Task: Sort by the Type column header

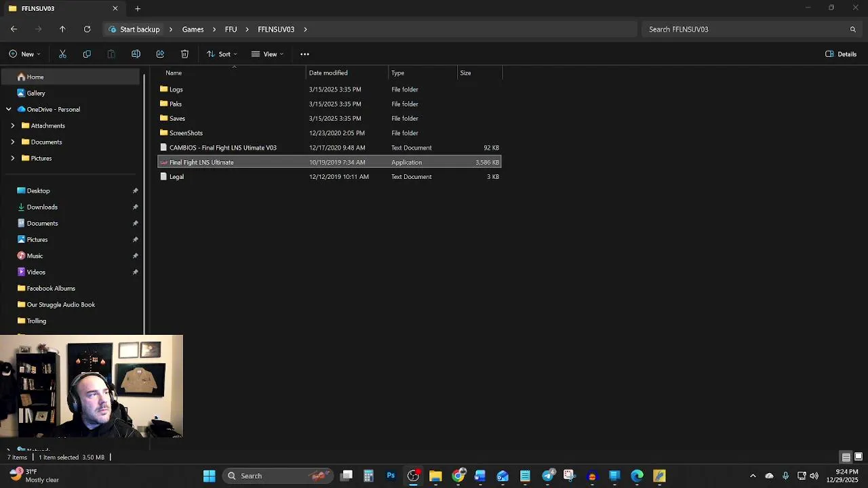Action: point(397,73)
